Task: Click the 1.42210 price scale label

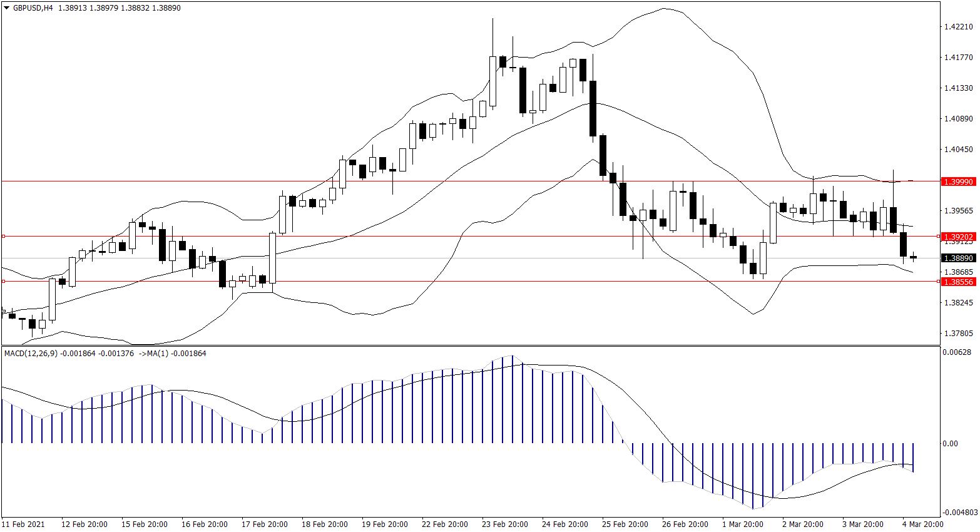Action: tap(958, 27)
